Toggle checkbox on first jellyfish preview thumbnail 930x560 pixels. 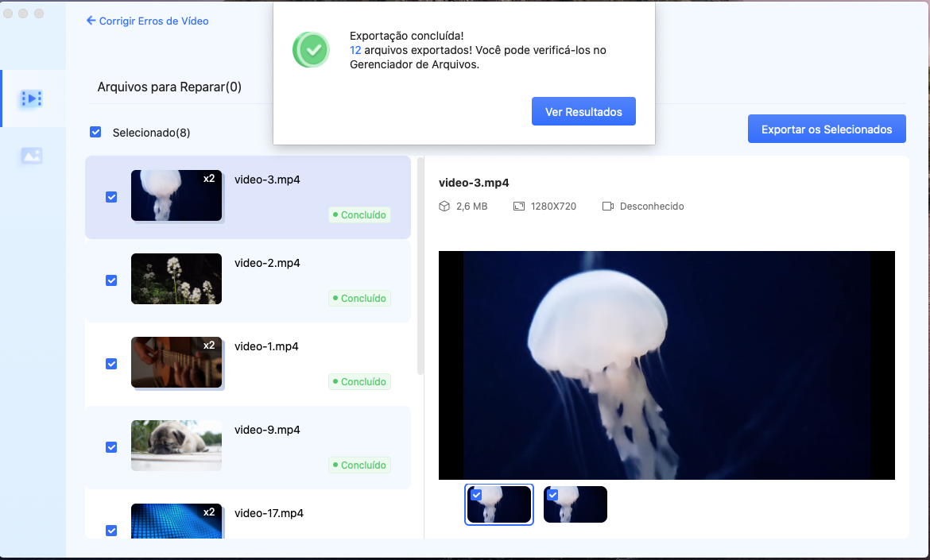[476, 495]
